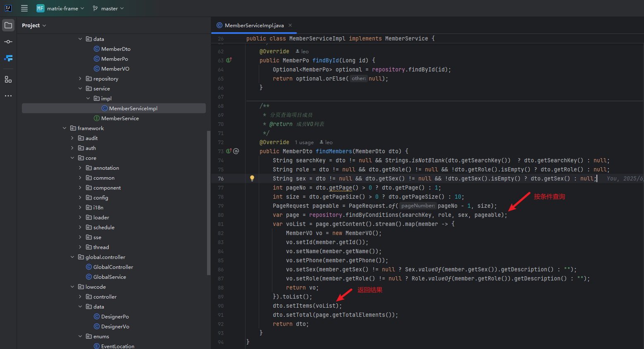The height and width of the screenshot is (349, 644).
Task: Collapse the framework folder
Action: (64, 128)
